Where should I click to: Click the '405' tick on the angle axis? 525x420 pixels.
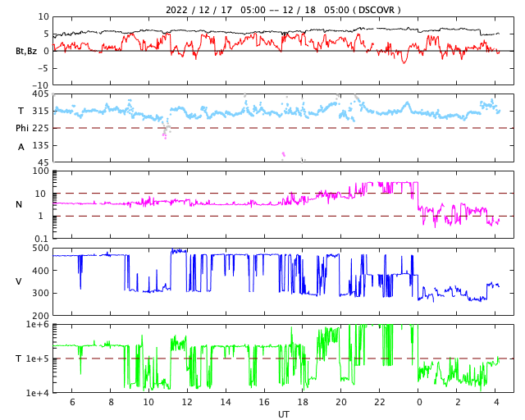(x=40, y=94)
